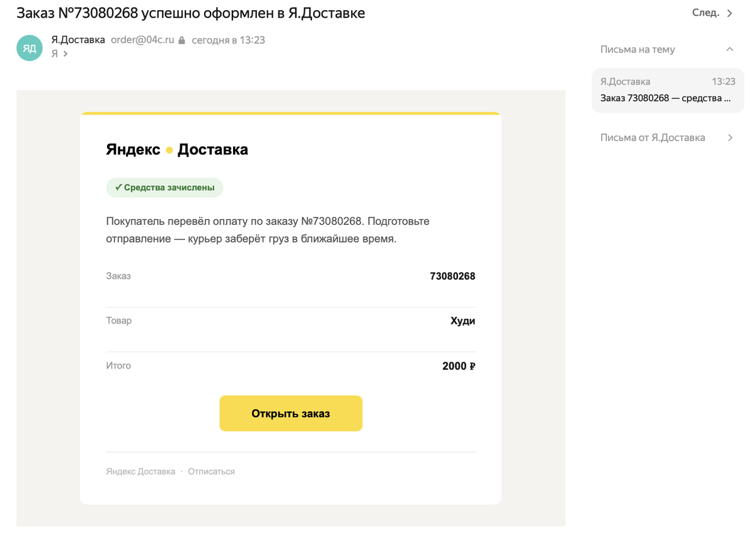Click the Отписаться link

[x=211, y=471]
